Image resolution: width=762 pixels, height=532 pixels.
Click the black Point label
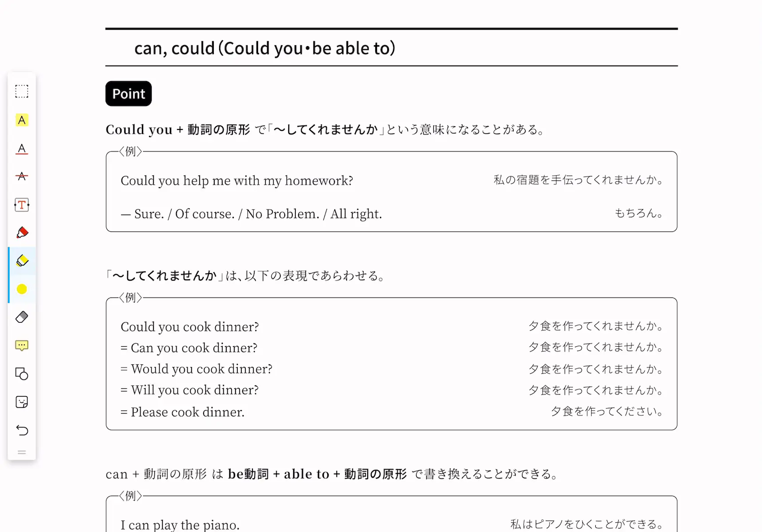tap(129, 94)
